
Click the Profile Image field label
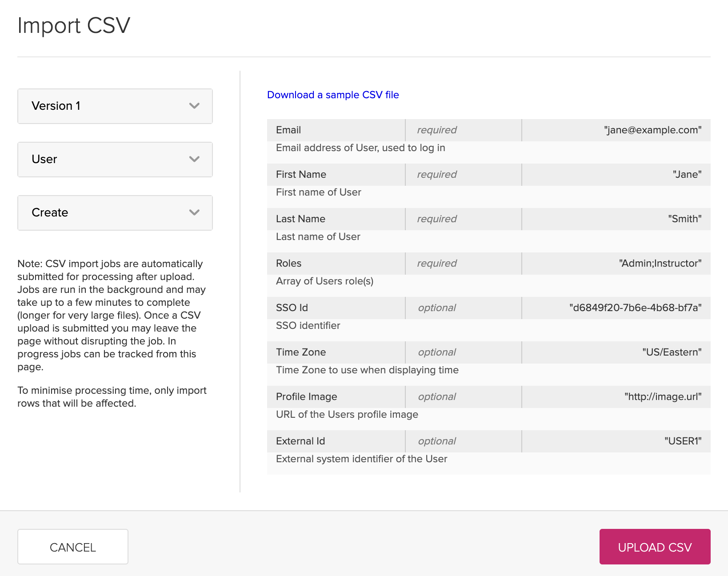pos(306,397)
